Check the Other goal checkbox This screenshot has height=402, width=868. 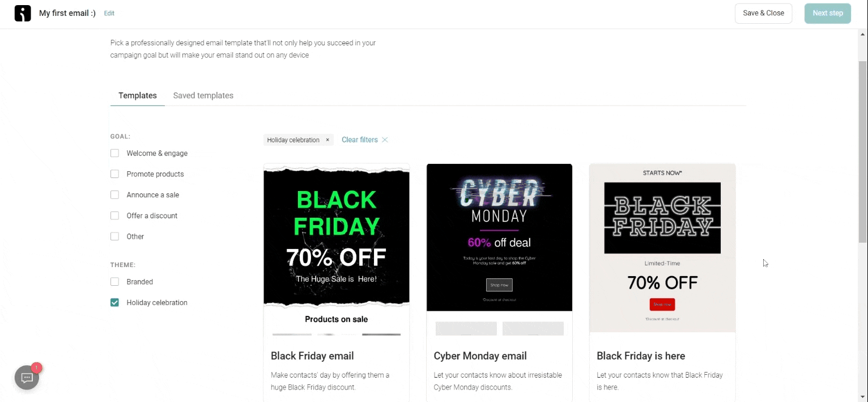[115, 236]
